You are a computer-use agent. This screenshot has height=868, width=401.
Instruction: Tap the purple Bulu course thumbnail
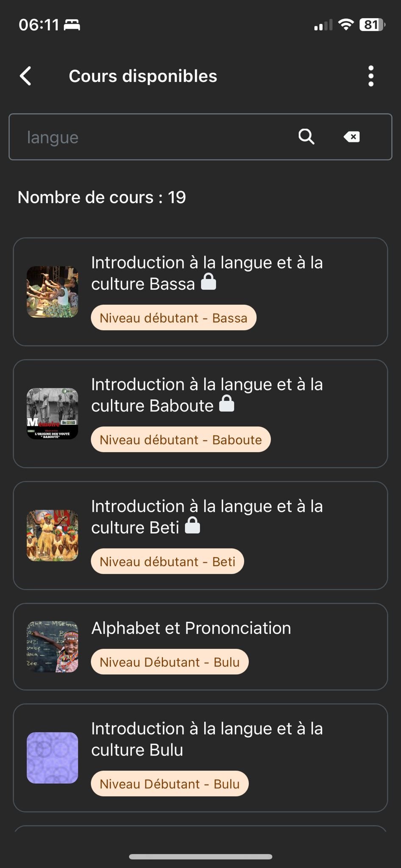click(53, 758)
